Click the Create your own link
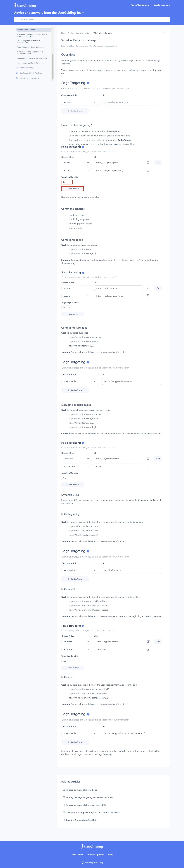This screenshot has width=184, height=868. [x=162, y=5]
